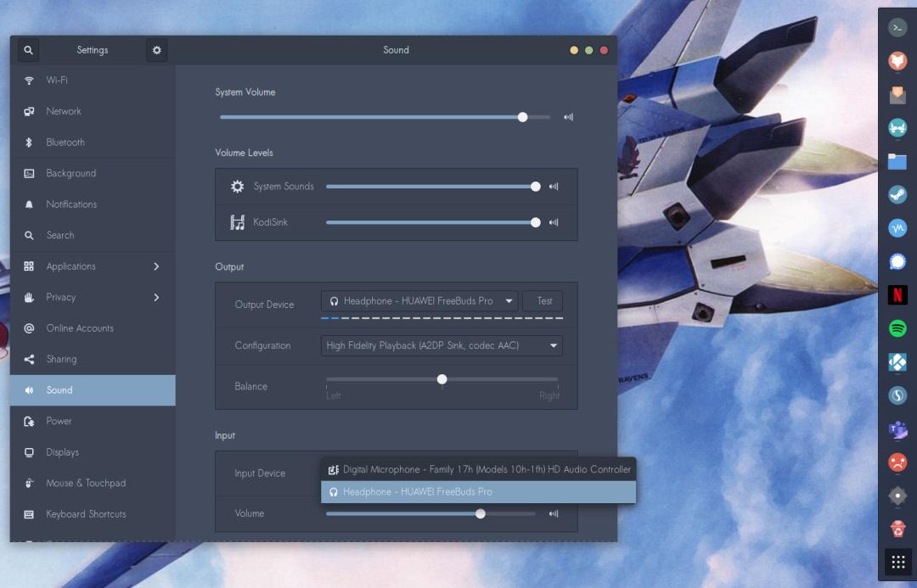Click the KodiSink film-music icon

point(237,222)
